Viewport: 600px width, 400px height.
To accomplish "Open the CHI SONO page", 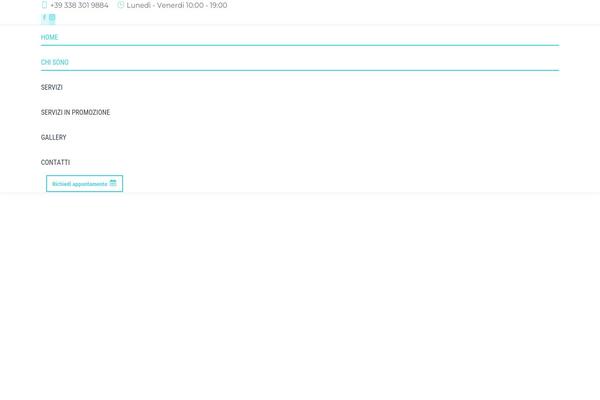I will [55, 62].
